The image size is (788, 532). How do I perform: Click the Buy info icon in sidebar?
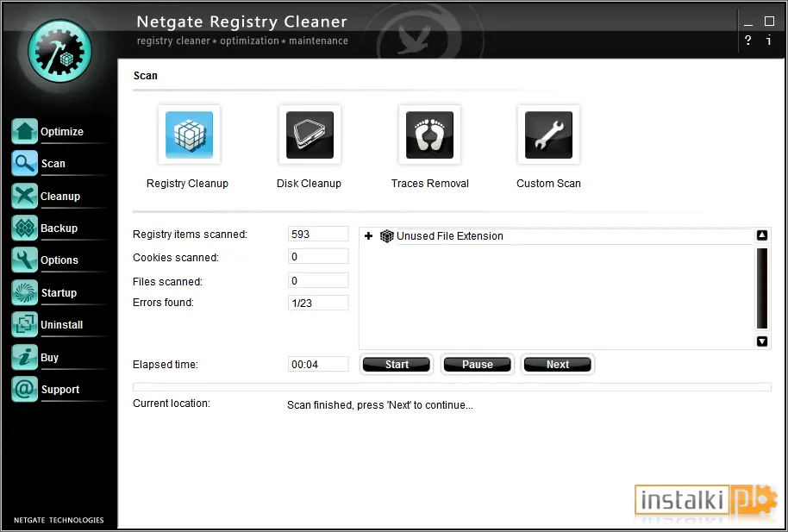pos(25,358)
